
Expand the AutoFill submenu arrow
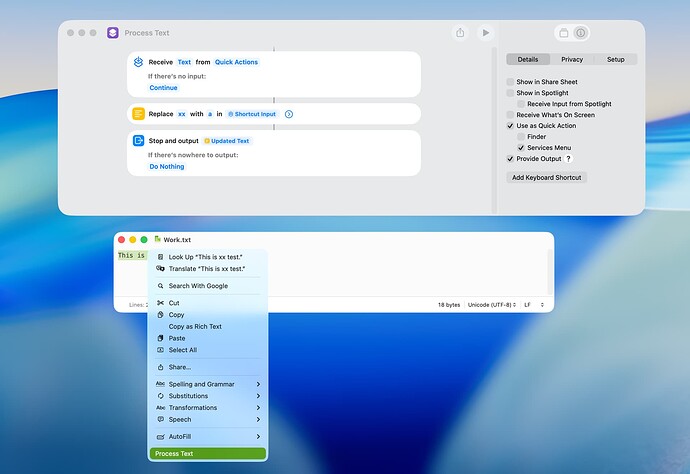pyautogui.click(x=258, y=437)
